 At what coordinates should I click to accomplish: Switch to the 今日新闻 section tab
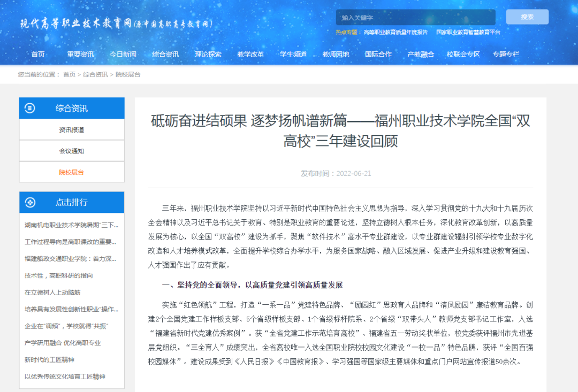(123, 54)
